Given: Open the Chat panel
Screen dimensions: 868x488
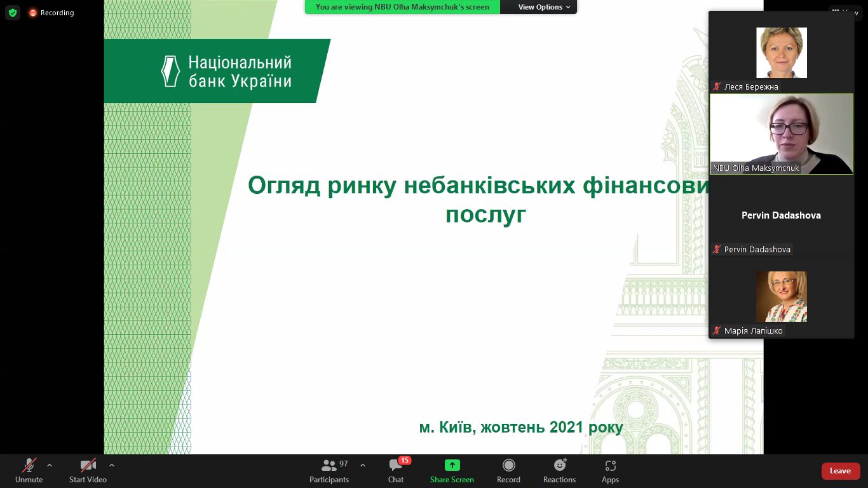Looking at the screenshot, I should click(x=396, y=471).
